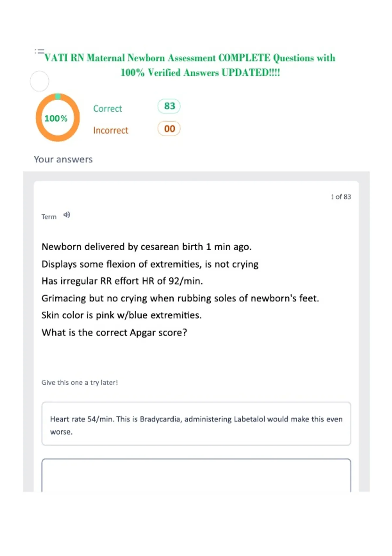Click the Your answers heading
Viewport: 392px width, 556px height.
(63, 159)
